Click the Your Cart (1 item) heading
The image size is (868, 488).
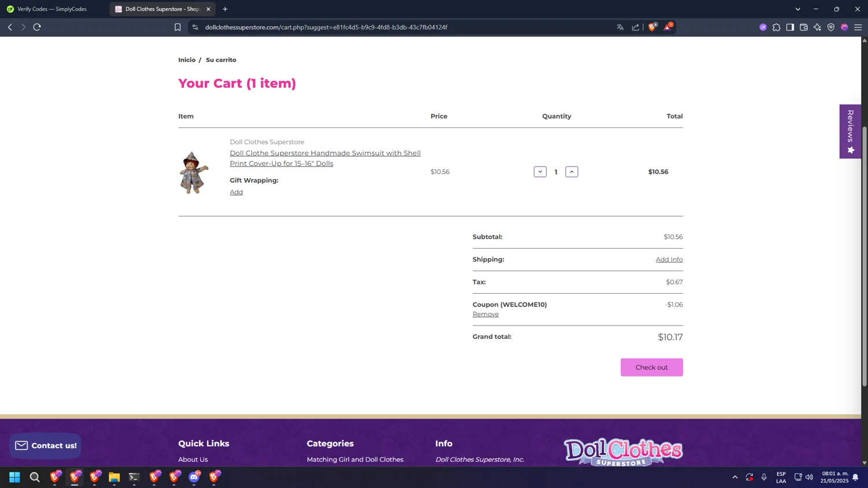(x=237, y=83)
